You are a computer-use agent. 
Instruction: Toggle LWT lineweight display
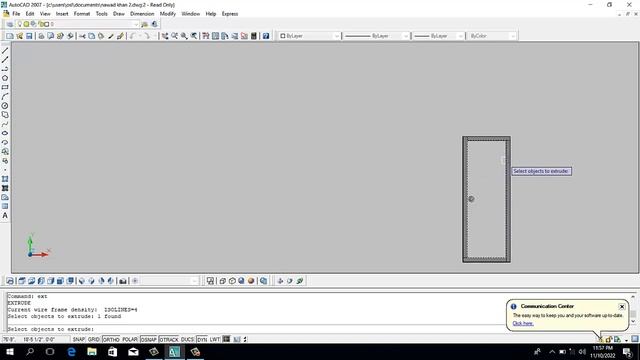215,339
